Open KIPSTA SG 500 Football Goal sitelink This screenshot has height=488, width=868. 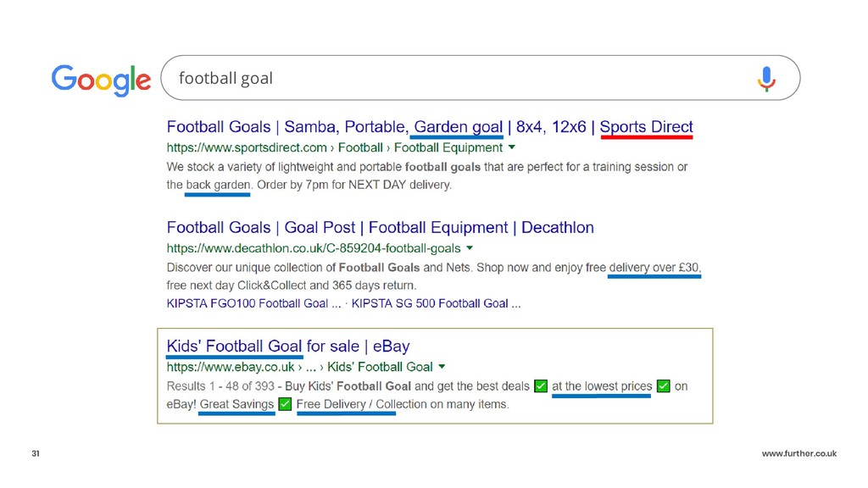point(436,303)
